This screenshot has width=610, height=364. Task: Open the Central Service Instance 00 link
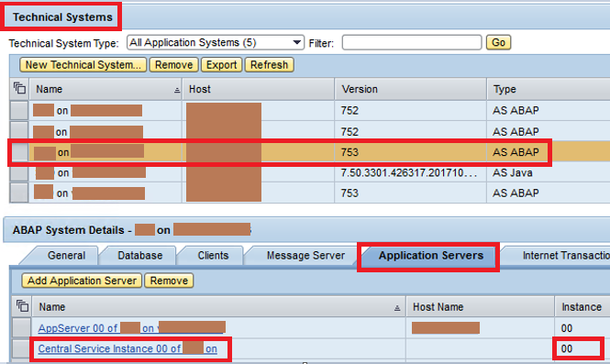[128, 348]
